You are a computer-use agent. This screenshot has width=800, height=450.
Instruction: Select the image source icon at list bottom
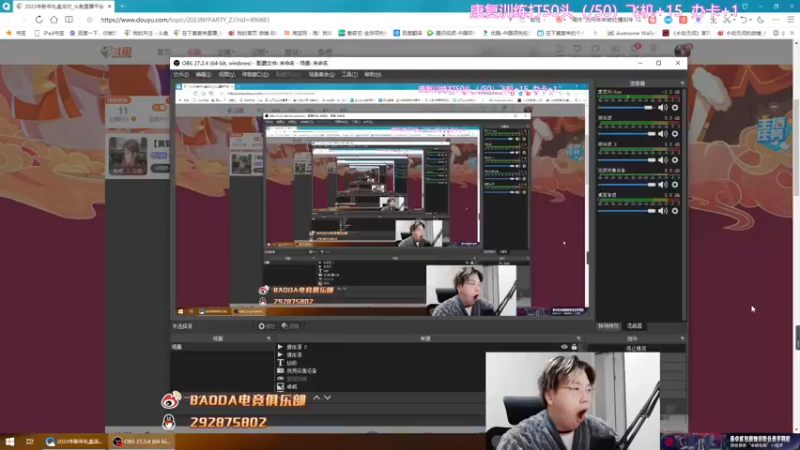tap(280, 387)
